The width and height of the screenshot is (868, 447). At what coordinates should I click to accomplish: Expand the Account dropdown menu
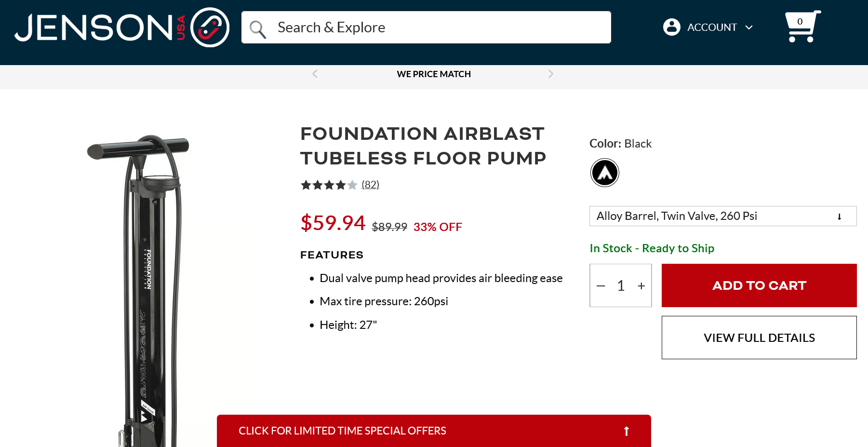[748, 27]
